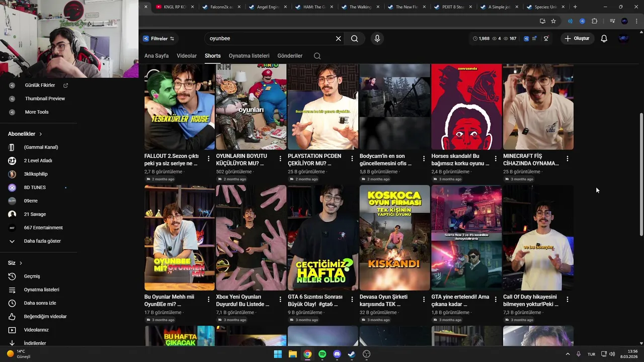Viewport: 644px width, 362px height.
Task: Switch to the Ana Sayfa tab
Action: (156, 56)
